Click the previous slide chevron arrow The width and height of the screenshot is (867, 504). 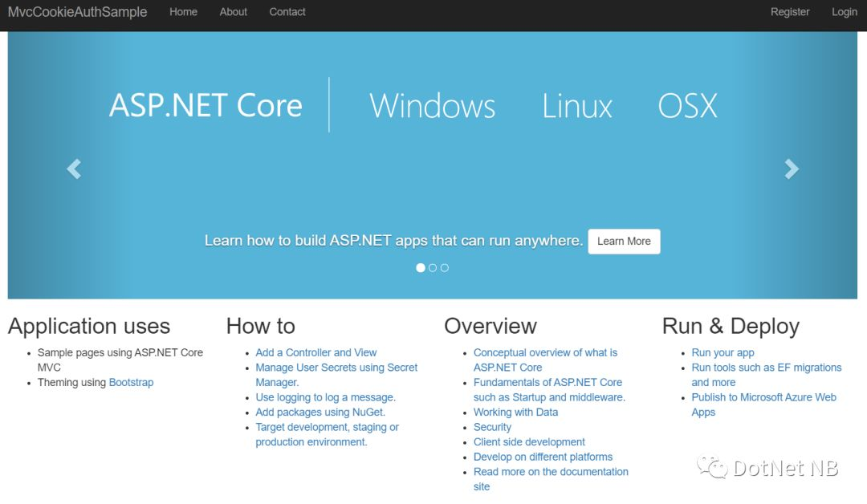[x=74, y=169]
